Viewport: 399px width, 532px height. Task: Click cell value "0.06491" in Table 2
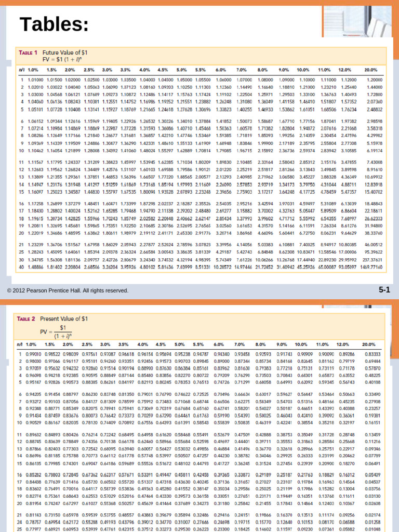click(373, 463)
